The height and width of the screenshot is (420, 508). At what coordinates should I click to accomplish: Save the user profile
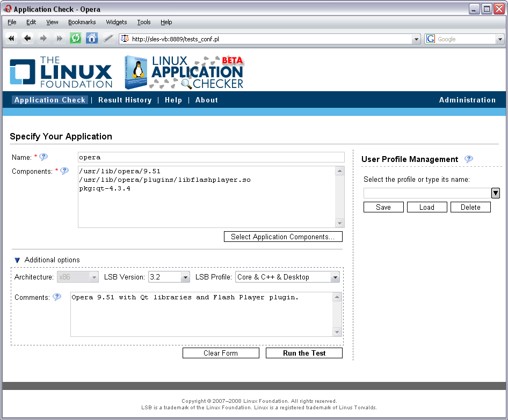(383, 207)
